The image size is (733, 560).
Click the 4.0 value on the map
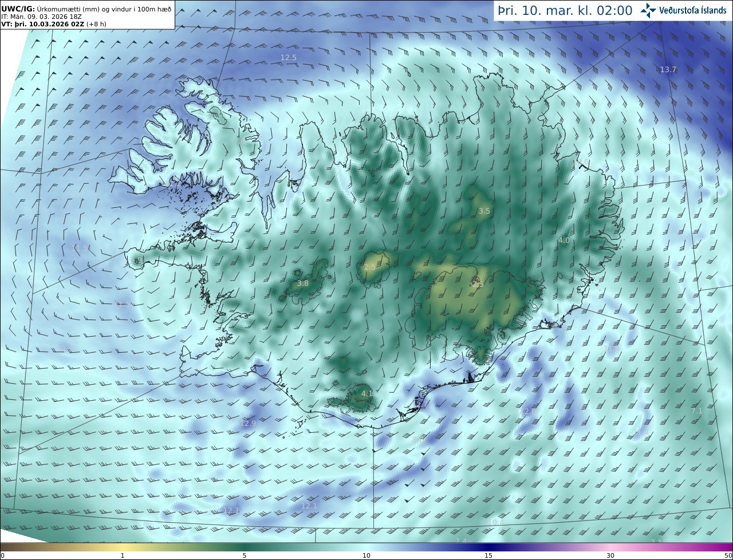click(x=564, y=240)
